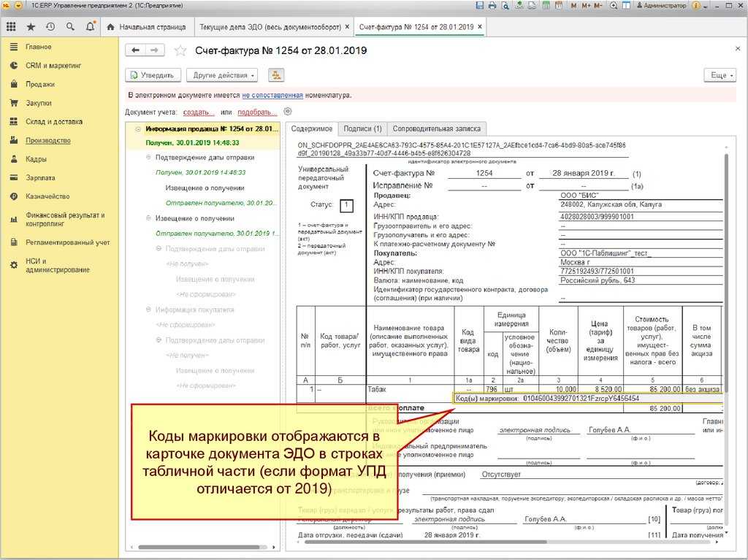Open the Подписи (1) tab
The height and width of the screenshot is (560, 748).
click(x=362, y=129)
